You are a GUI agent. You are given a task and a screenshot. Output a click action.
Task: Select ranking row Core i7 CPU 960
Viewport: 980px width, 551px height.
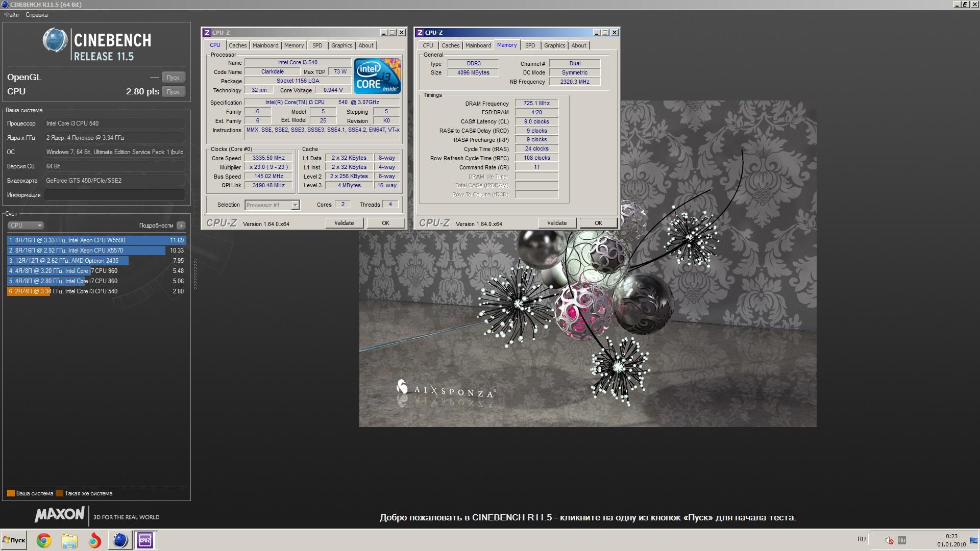coord(96,271)
